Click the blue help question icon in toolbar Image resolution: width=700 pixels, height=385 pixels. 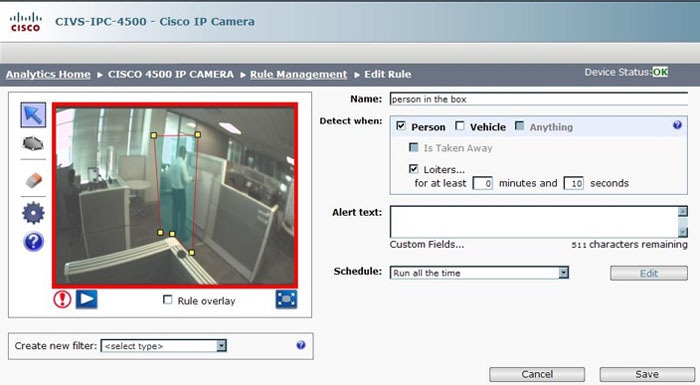click(x=33, y=242)
